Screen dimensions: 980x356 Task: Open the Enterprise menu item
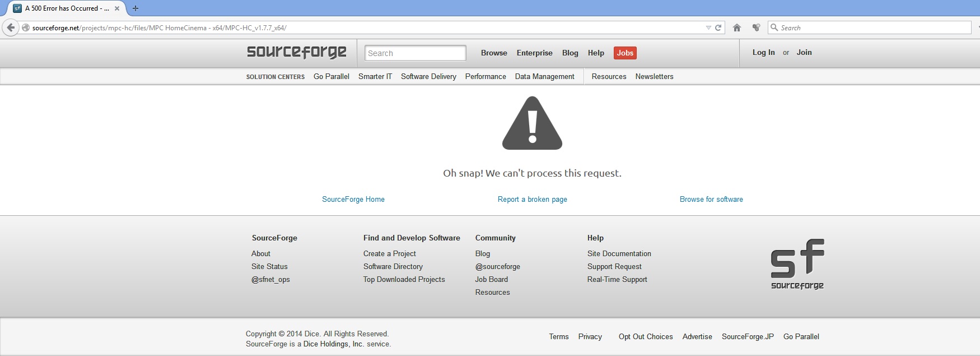coord(534,53)
